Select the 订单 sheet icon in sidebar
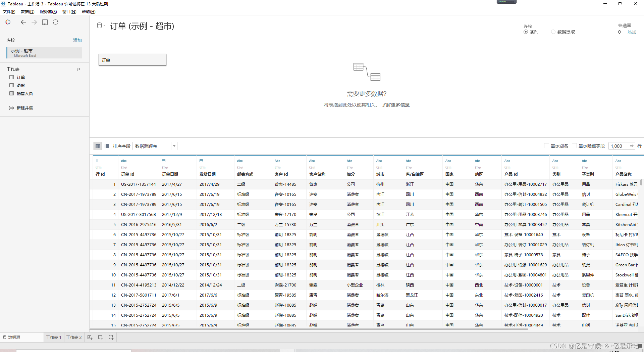Viewport: 644px width, 352px height. pyautogui.click(x=12, y=77)
